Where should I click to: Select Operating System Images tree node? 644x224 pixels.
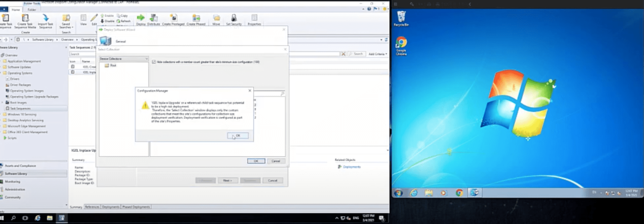(x=27, y=91)
